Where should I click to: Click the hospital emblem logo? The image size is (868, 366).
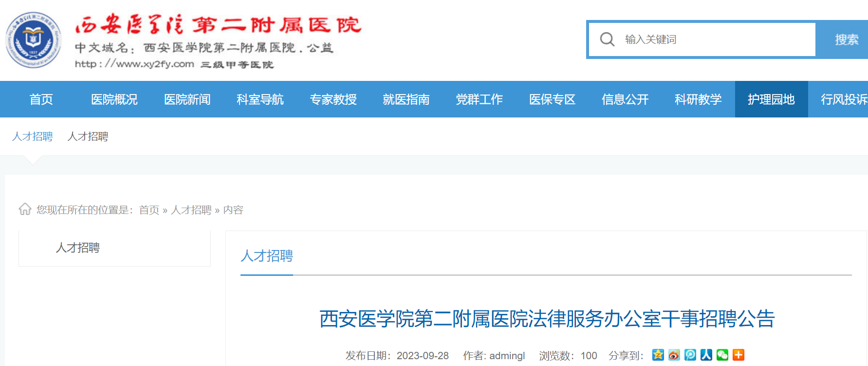tap(33, 40)
